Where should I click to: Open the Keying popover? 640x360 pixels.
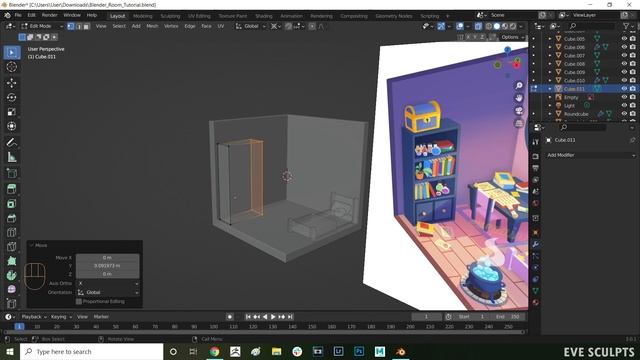(x=61, y=317)
